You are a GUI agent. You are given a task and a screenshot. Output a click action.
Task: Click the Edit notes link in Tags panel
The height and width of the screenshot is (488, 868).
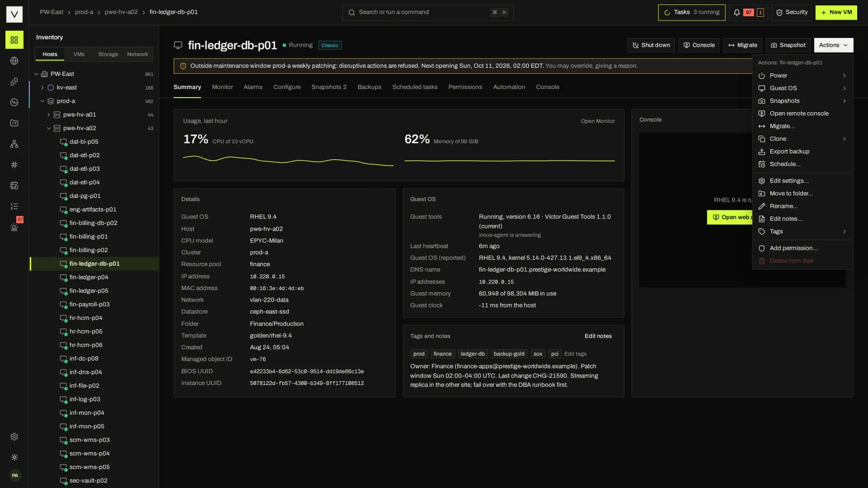tap(598, 336)
